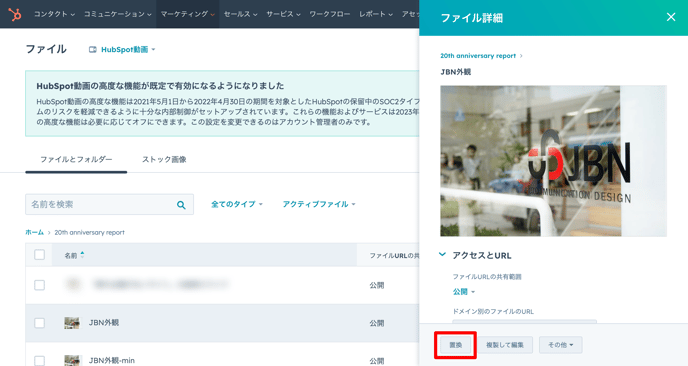This screenshot has height=366, width=688.
Task: Close the ファイル詳細 panel
Action: [x=671, y=17]
